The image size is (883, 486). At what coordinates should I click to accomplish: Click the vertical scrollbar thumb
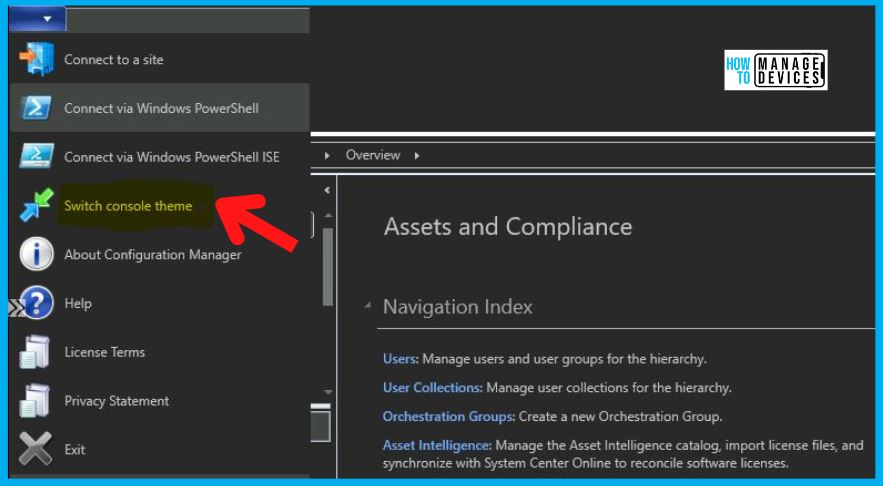click(x=328, y=266)
